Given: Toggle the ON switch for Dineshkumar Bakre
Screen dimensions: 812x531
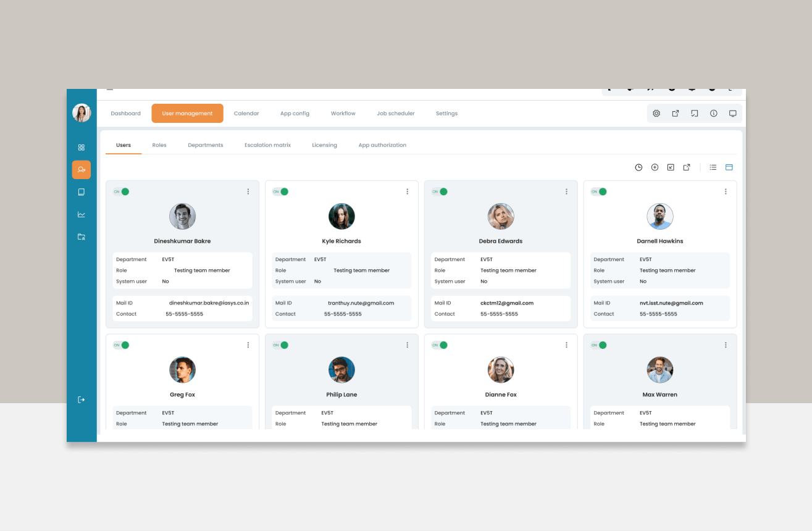Looking at the screenshot, I should [x=122, y=192].
